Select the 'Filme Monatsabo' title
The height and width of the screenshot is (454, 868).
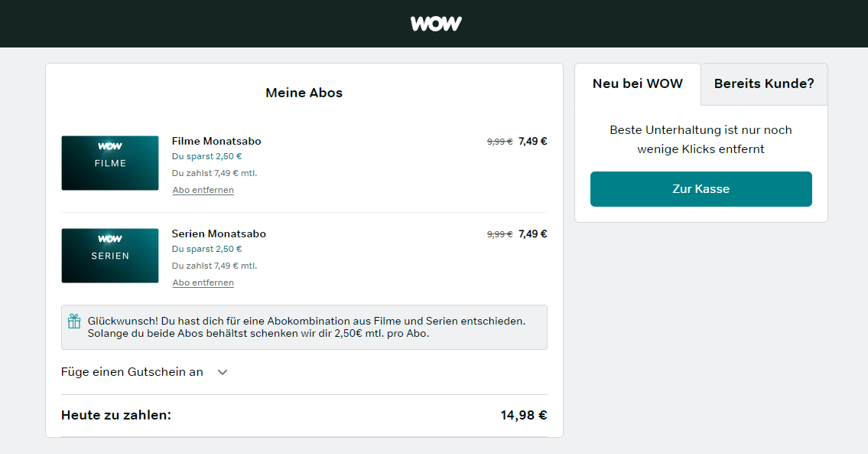pyautogui.click(x=216, y=142)
